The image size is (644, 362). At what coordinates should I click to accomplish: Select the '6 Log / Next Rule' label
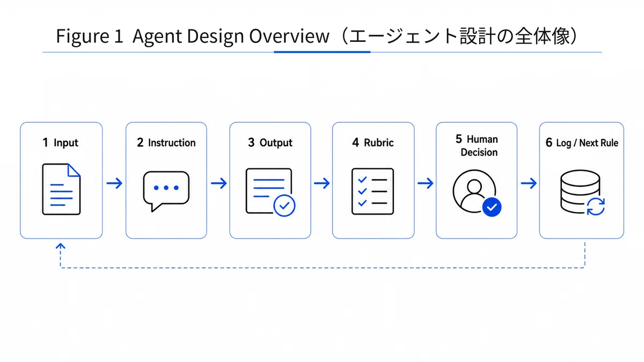pyautogui.click(x=582, y=143)
